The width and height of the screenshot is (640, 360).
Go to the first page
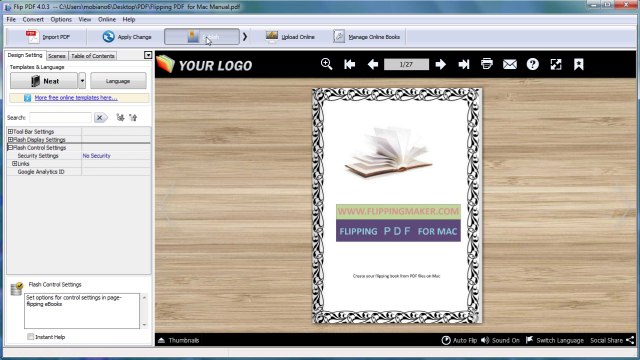coord(349,64)
